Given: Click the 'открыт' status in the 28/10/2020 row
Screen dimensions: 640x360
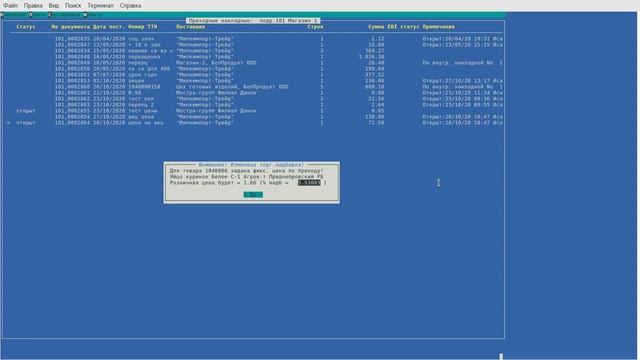Looking at the screenshot, I should (26, 123).
